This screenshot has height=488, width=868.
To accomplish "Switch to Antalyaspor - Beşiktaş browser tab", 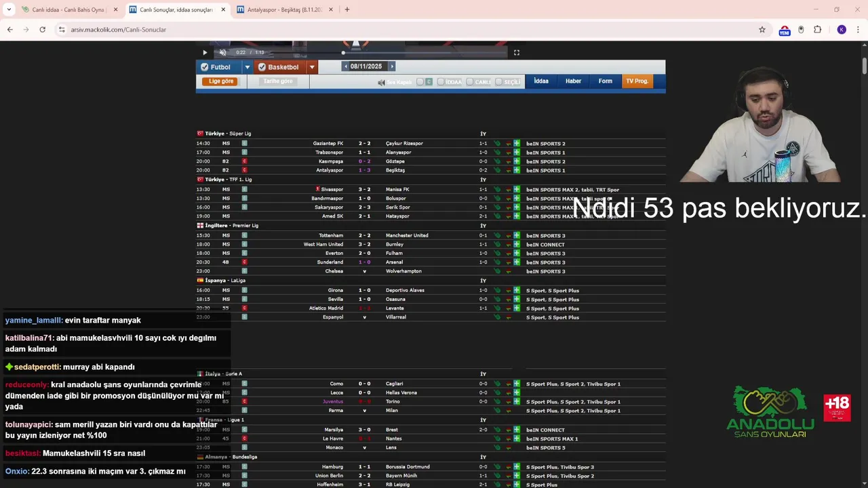I will pos(285,9).
